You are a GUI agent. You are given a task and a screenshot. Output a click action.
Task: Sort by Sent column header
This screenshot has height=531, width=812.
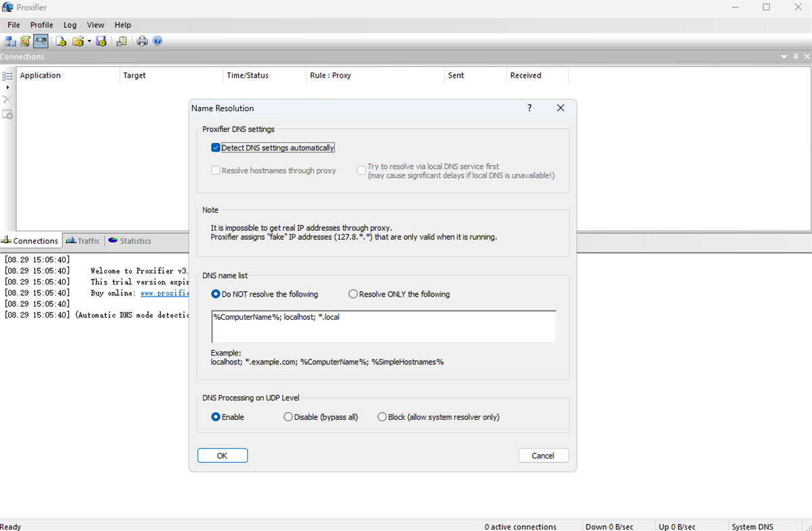pyautogui.click(x=476, y=76)
